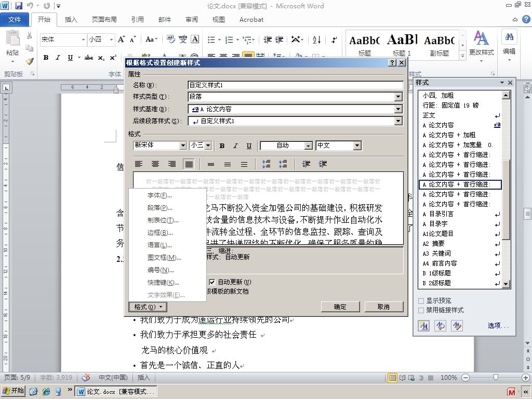
Task: Open the dialog's 新宋体 font dropdown
Action: pyautogui.click(x=183, y=145)
